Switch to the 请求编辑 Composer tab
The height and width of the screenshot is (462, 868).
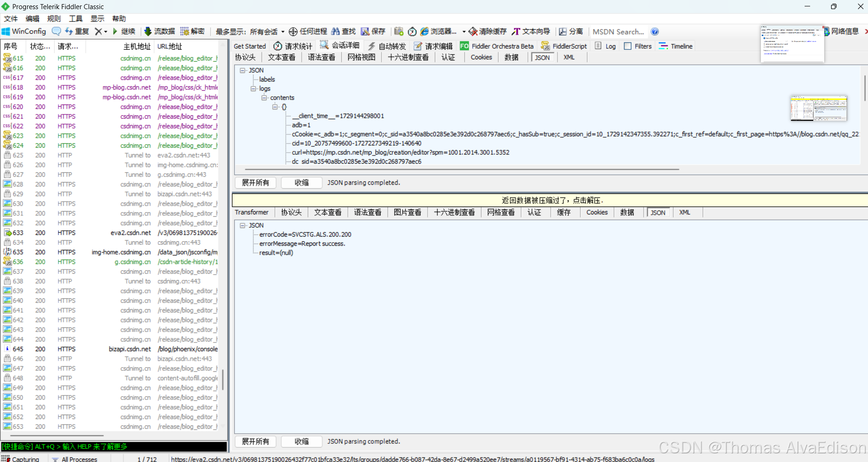coord(433,46)
